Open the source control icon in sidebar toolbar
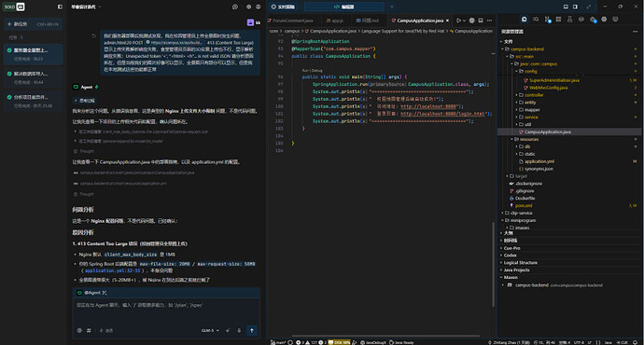 [x=547, y=20]
